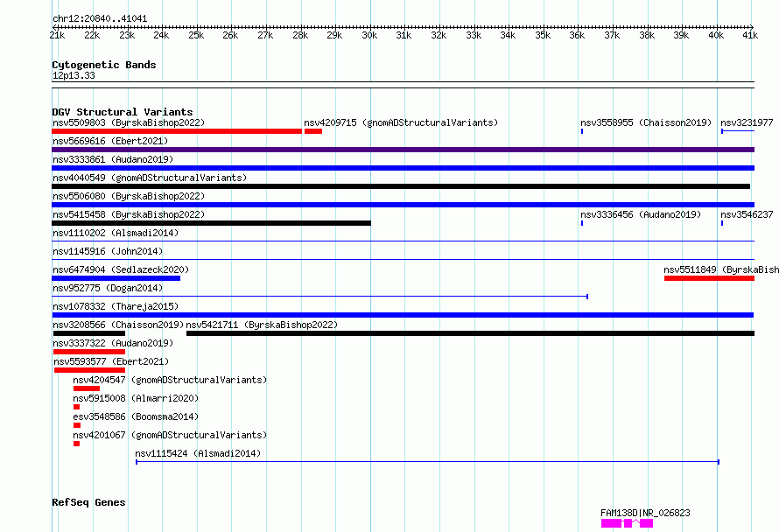This screenshot has height=532, width=779.
Task: Click the nsv3231977 variant label
Action: coord(747,122)
